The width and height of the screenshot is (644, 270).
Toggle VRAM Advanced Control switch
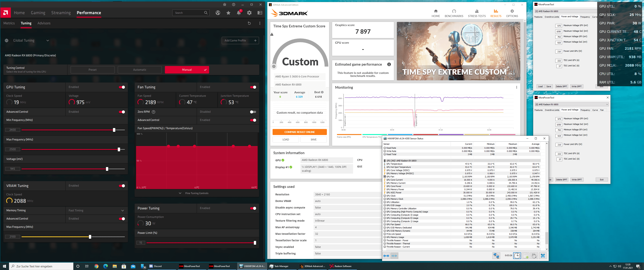[x=122, y=219]
